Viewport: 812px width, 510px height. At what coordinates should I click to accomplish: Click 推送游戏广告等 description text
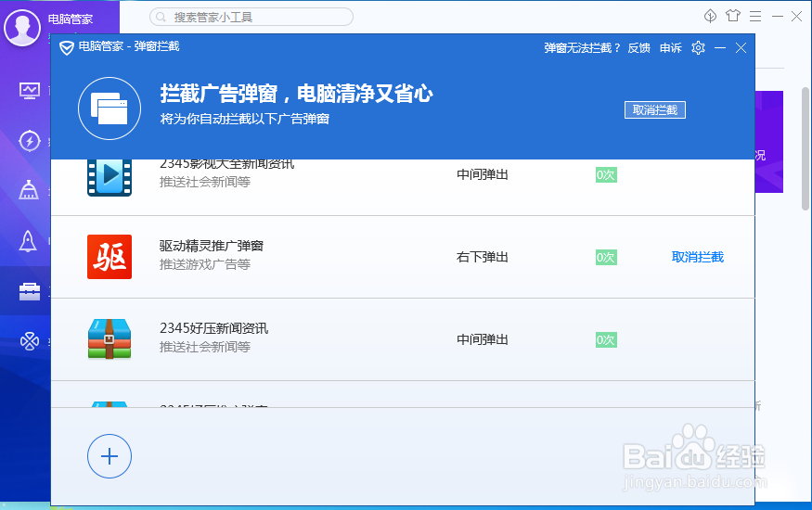pyautogui.click(x=205, y=265)
